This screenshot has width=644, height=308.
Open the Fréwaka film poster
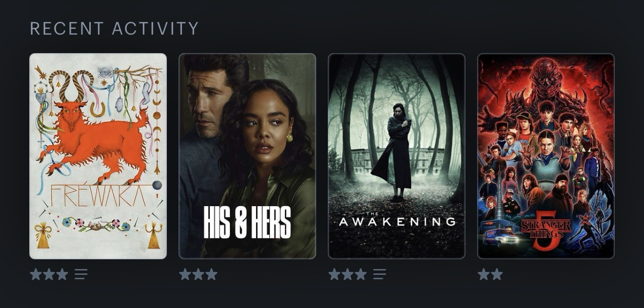point(98,156)
